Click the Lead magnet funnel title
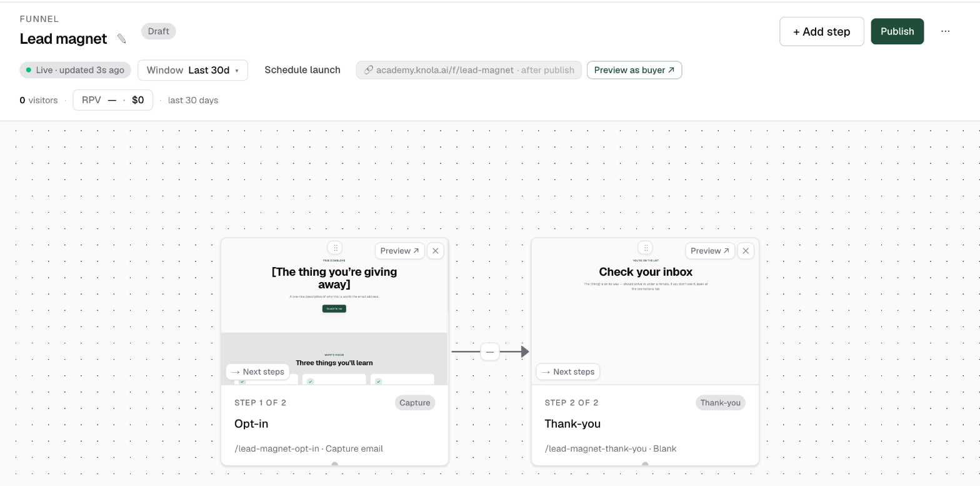Image resolution: width=980 pixels, height=486 pixels. (x=63, y=39)
